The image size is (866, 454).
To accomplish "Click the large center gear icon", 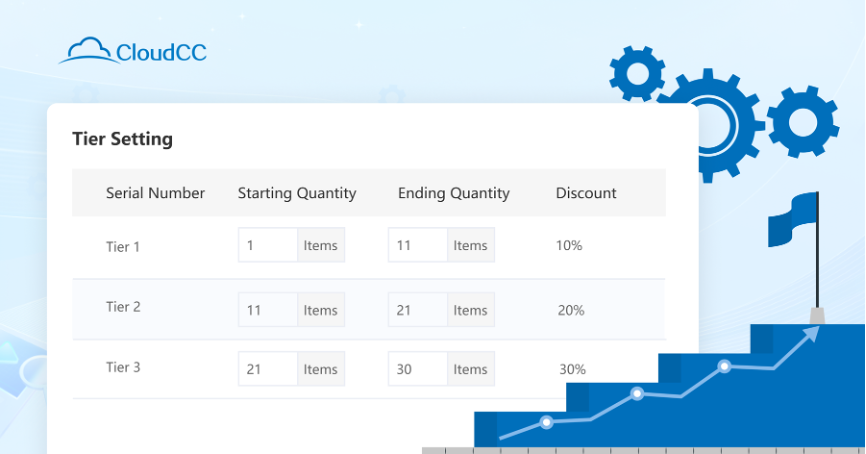I will (x=710, y=126).
